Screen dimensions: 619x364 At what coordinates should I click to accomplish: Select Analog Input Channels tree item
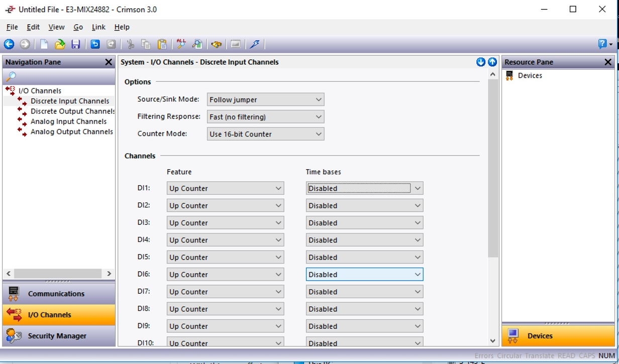click(68, 122)
